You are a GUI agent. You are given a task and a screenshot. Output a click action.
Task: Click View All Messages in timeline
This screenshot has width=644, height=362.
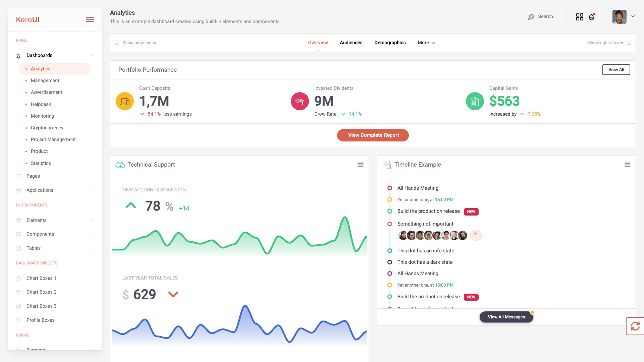tap(506, 316)
